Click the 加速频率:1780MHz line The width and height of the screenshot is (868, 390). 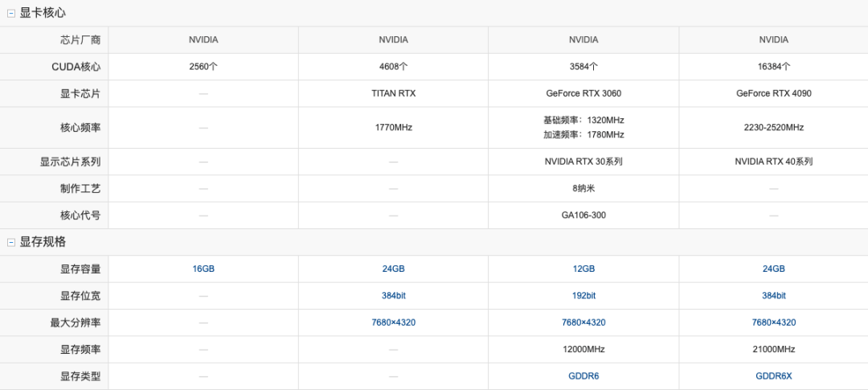click(x=583, y=134)
